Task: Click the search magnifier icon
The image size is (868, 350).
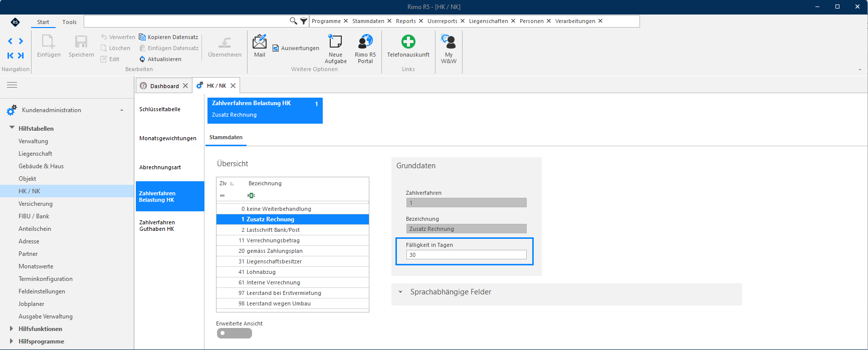Action: point(294,21)
